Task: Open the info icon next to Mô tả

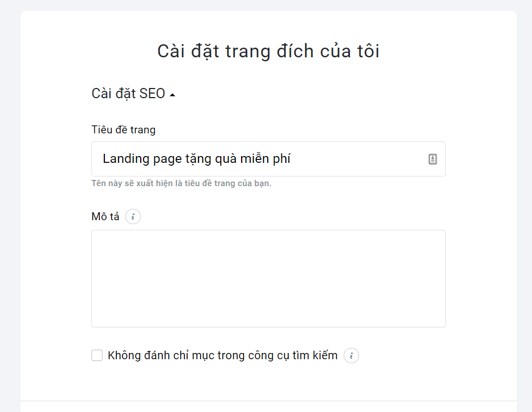Action: click(x=133, y=217)
